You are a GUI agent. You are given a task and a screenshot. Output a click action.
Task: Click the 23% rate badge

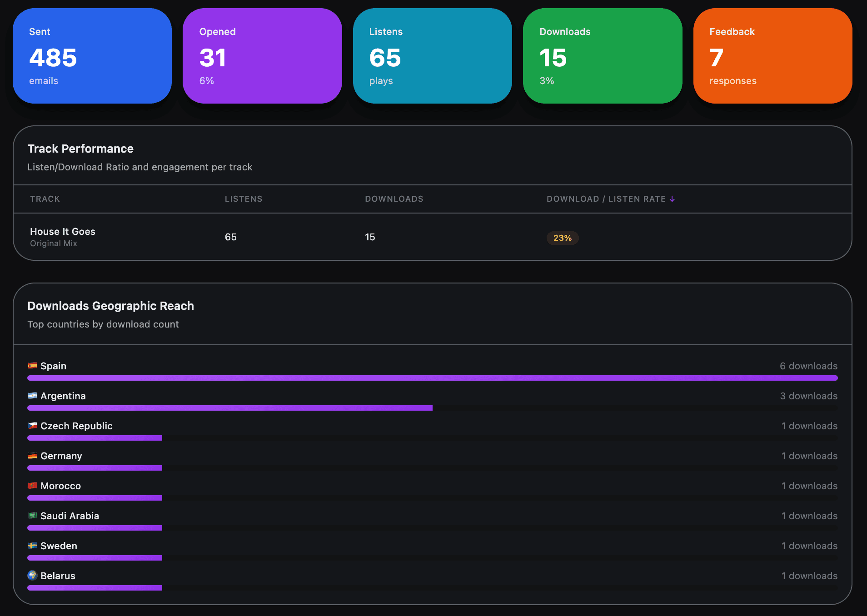click(x=563, y=238)
